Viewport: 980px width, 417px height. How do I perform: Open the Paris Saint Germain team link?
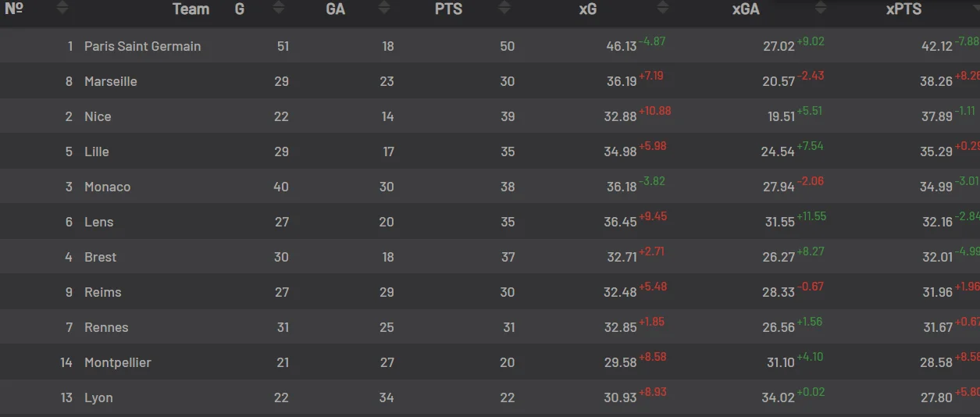point(142,46)
